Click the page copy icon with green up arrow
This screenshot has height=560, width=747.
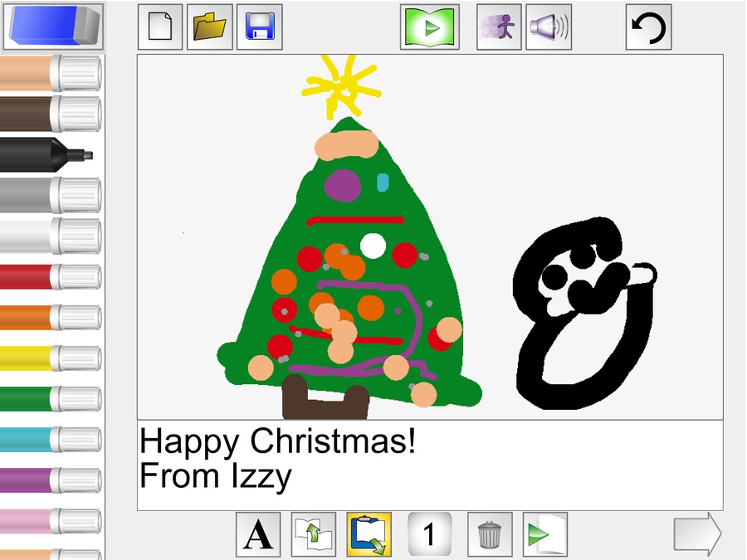(314, 534)
